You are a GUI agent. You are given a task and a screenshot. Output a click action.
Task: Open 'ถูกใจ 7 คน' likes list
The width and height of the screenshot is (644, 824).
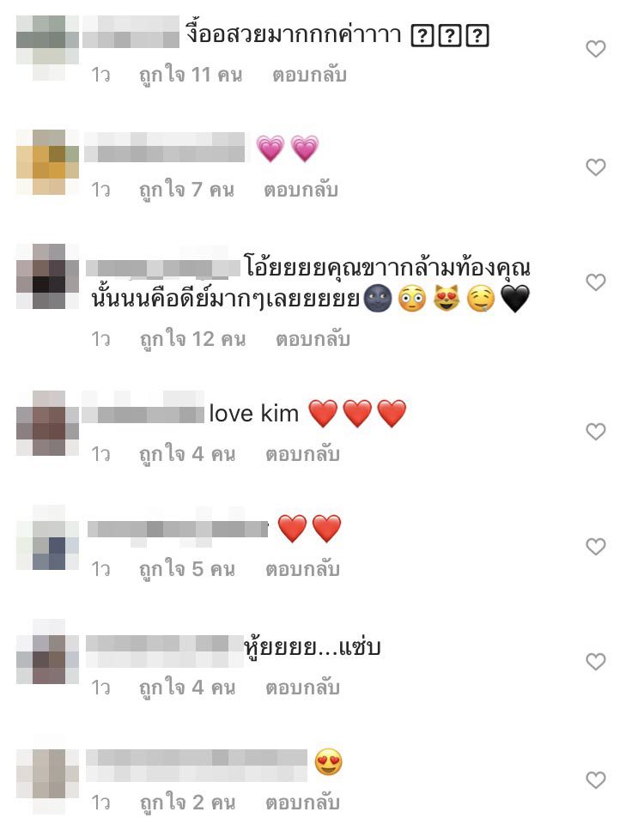tap(186, 190)
